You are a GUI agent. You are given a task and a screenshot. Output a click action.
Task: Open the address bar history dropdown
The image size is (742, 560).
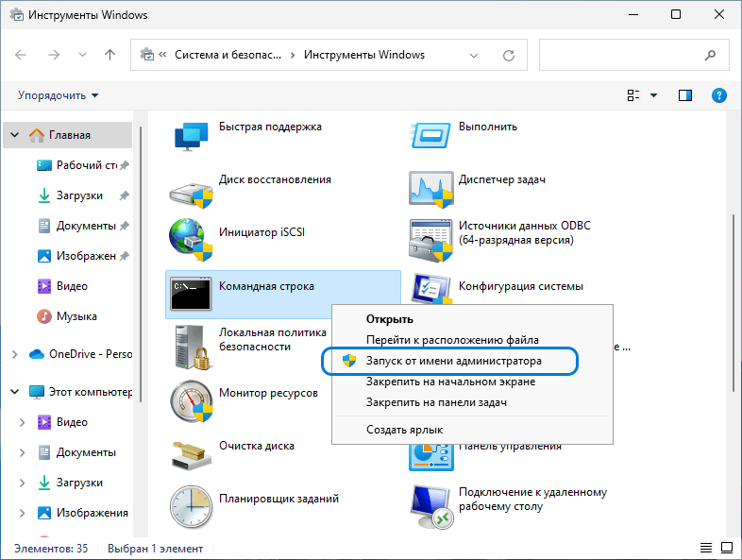[x=473, y=56]
